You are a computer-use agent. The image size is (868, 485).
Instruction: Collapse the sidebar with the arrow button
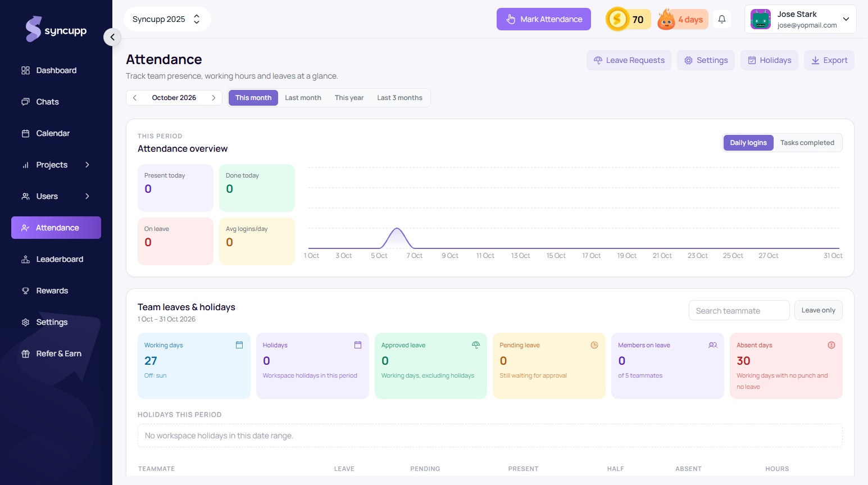pos(112,37)
